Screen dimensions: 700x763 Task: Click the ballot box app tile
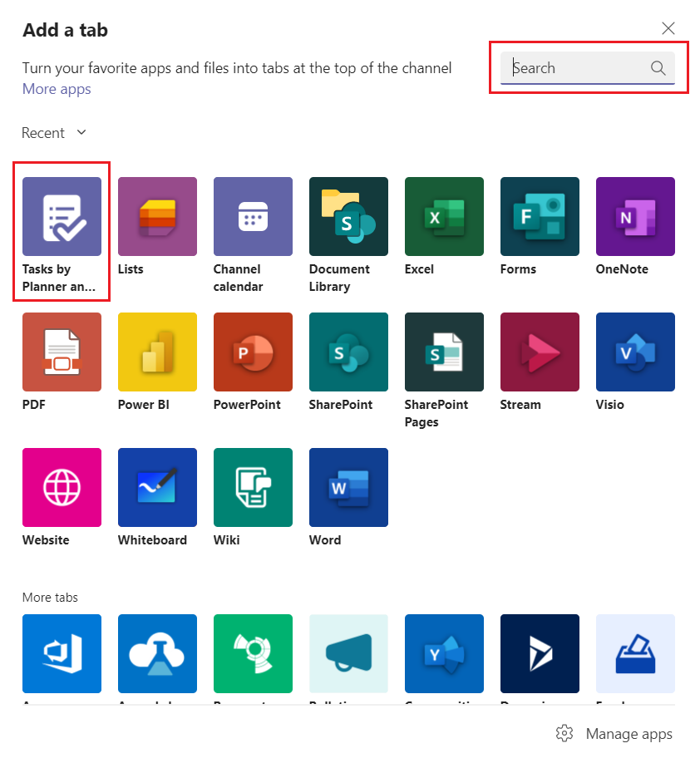(x=635, y=653)
